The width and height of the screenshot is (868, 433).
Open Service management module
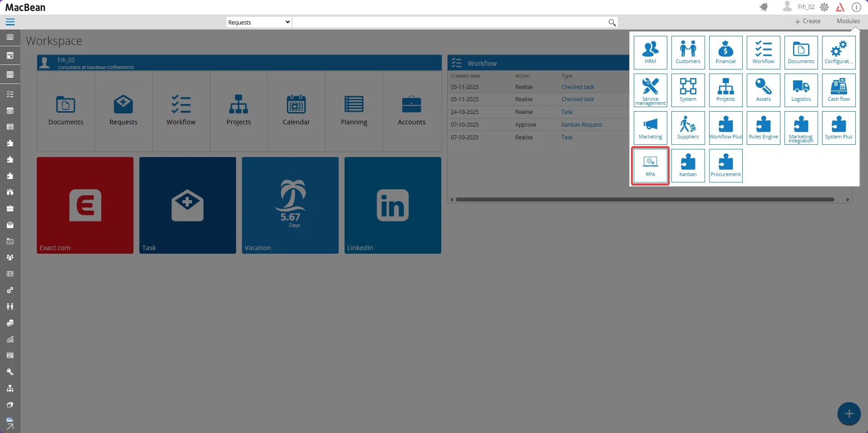650,90
